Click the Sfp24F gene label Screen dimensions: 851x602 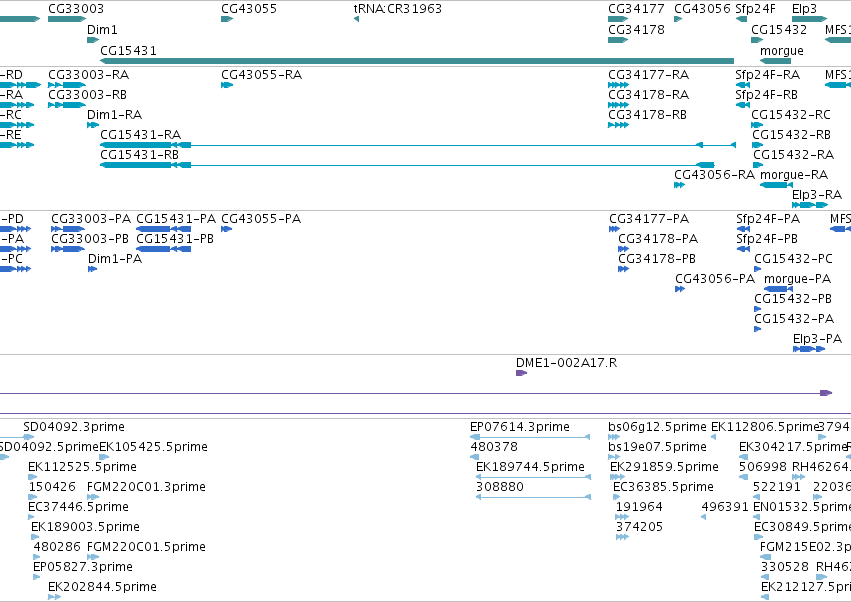(x=755, y=9)
